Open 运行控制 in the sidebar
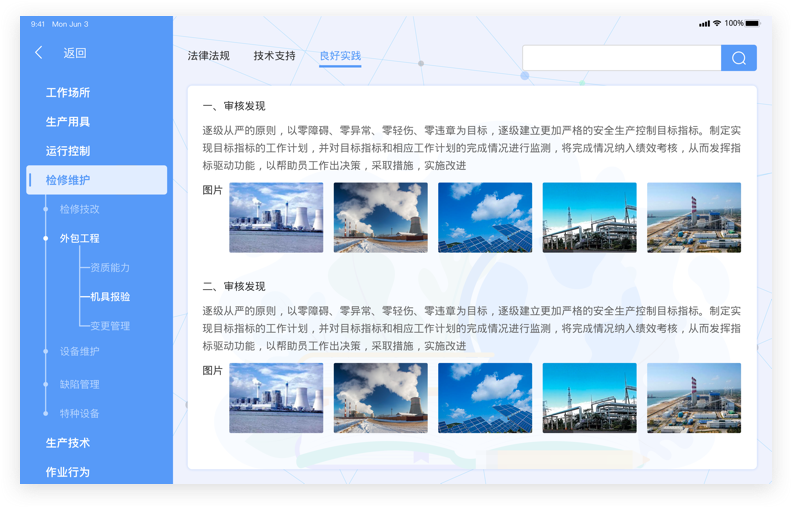 (68, 151)
